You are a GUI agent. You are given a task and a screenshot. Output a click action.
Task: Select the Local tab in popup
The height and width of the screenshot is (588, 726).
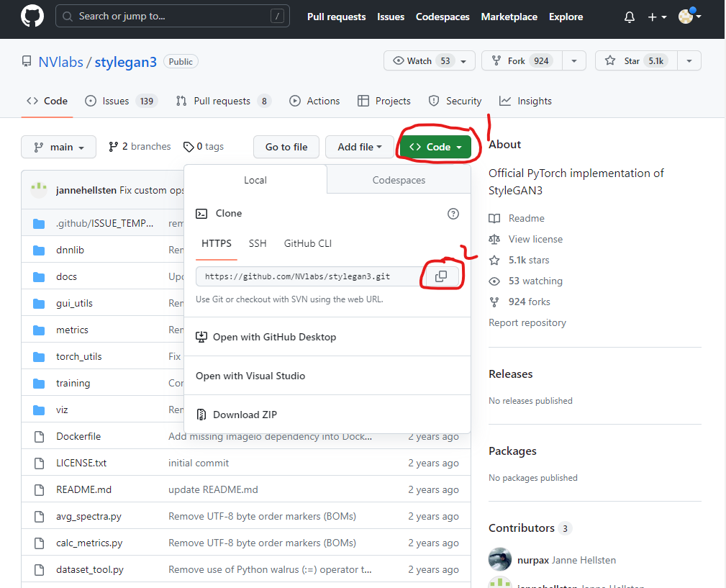[x=255, y=180]
